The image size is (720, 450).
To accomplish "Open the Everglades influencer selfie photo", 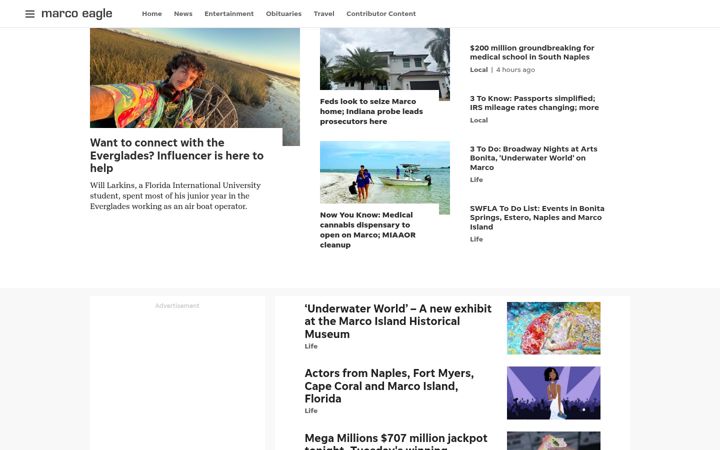I will 195,78.
